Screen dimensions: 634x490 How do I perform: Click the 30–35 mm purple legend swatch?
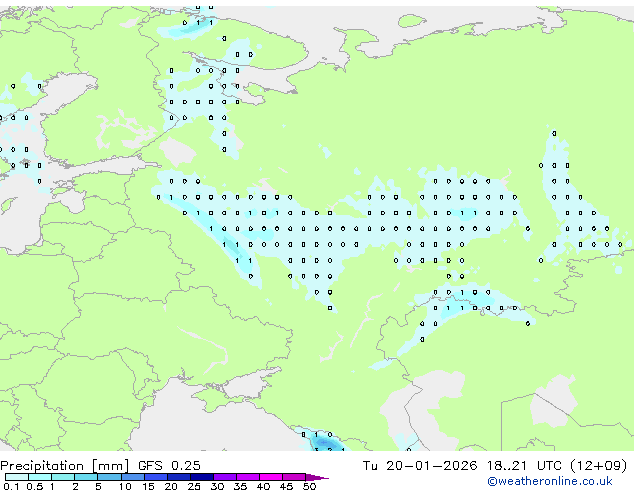[224, 477]
